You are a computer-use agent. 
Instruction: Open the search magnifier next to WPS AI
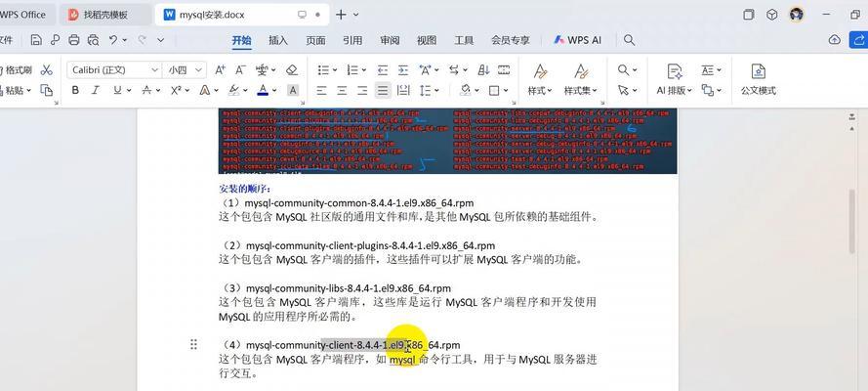(629, 40)
